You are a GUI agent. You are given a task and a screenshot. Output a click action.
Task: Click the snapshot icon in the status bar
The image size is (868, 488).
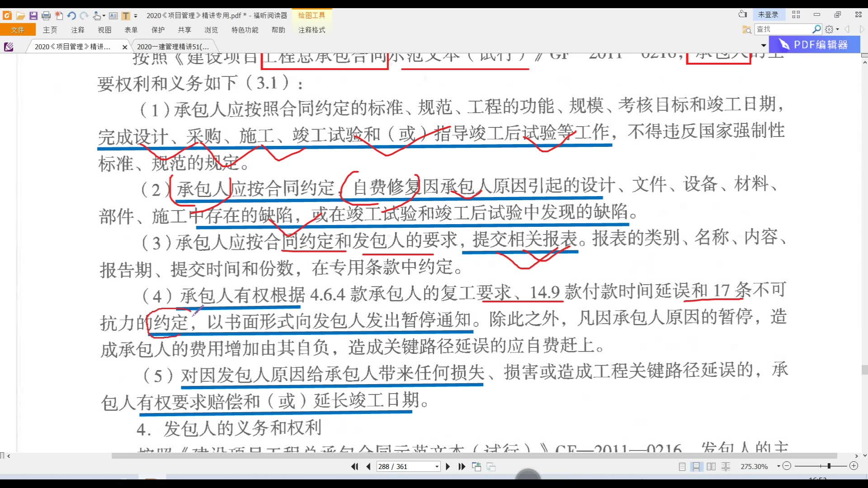(x=477, y=466)
